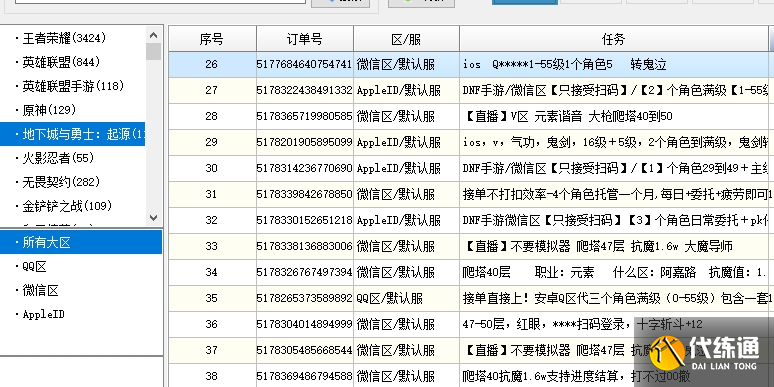Select order number 5178365719980585

305,116
